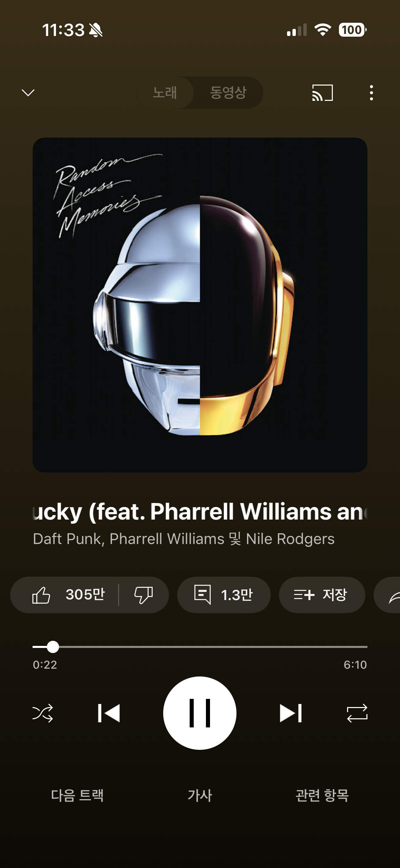400x868 pixels.
Task: Switch to 동영상 video mode
Action: click(x=228, y=92)
